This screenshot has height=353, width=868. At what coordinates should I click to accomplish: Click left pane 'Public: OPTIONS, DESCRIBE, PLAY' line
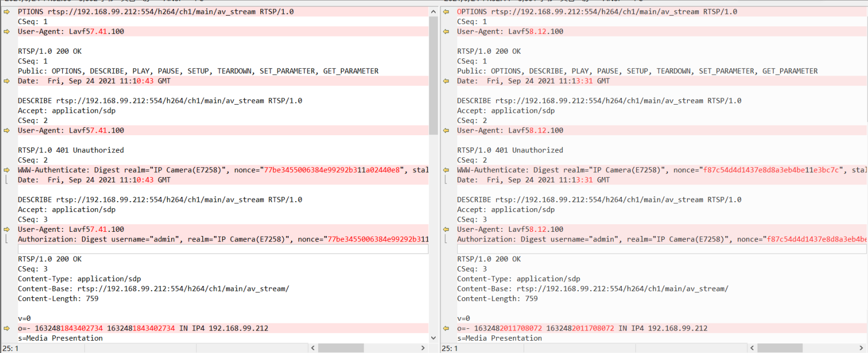coord(198,71)
